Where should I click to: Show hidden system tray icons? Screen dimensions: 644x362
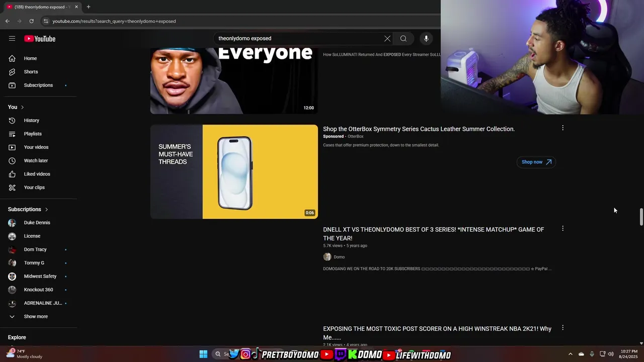point(570,354)
